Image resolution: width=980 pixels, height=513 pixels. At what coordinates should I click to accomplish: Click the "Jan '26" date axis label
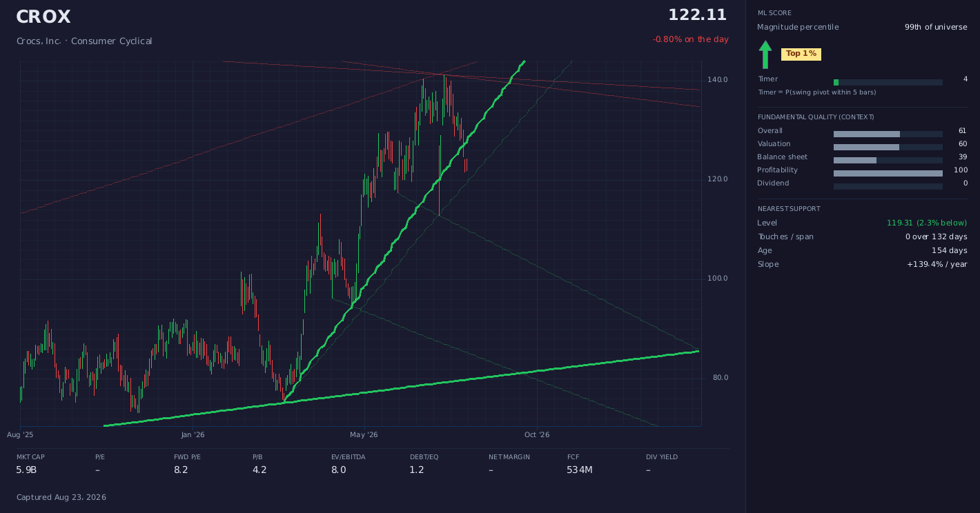tap(193, 435)
